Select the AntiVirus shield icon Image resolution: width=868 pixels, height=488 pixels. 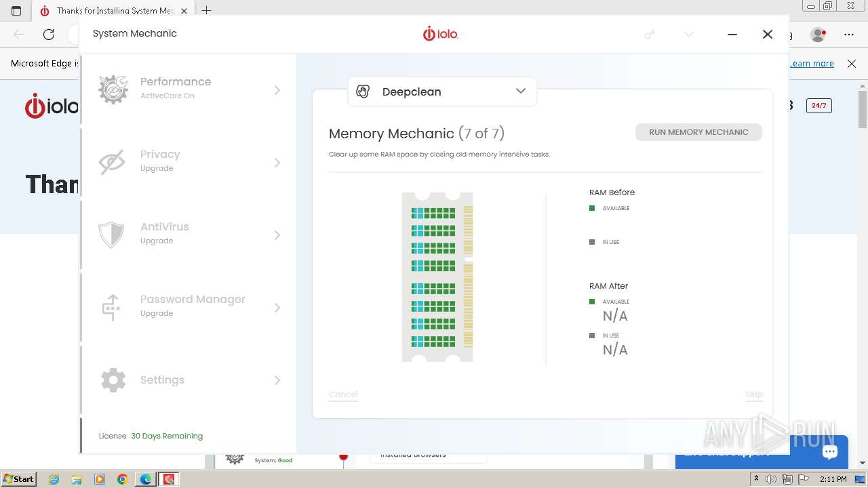[x=111, y=235]
